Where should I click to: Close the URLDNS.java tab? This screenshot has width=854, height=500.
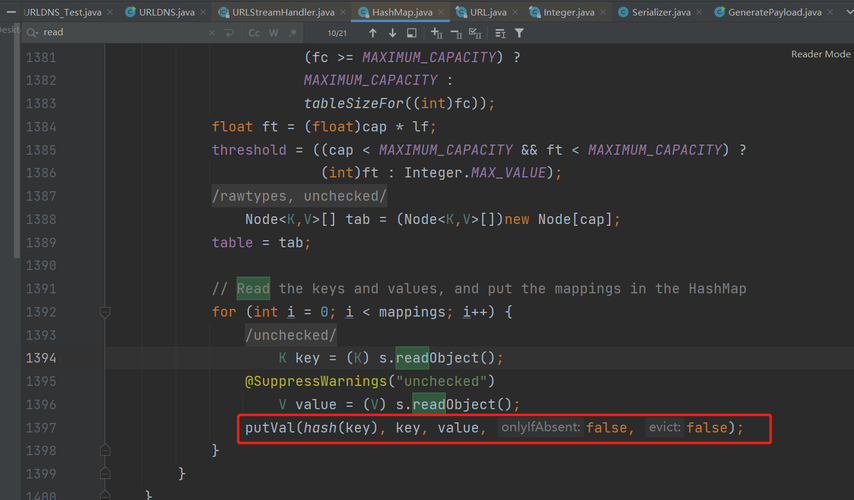[203, 12]
